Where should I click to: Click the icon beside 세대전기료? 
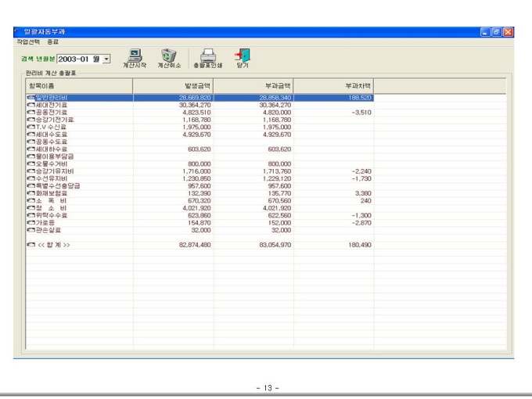click(31, 105)
